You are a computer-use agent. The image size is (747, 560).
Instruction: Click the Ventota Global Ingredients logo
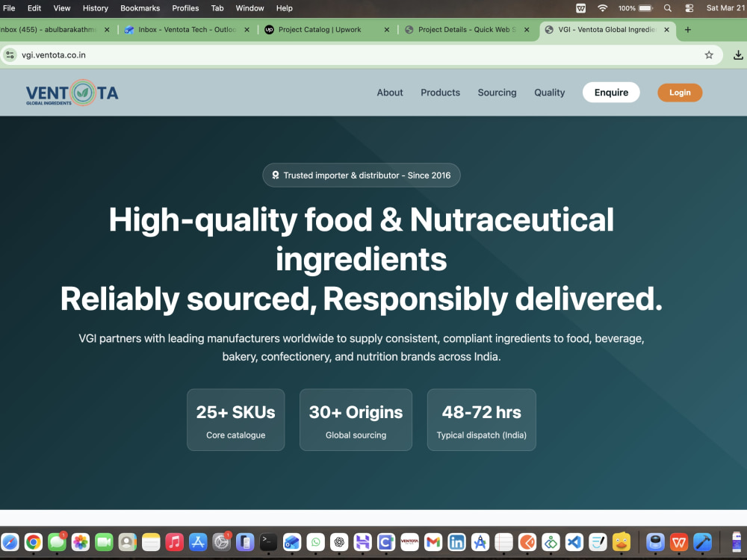72,93
